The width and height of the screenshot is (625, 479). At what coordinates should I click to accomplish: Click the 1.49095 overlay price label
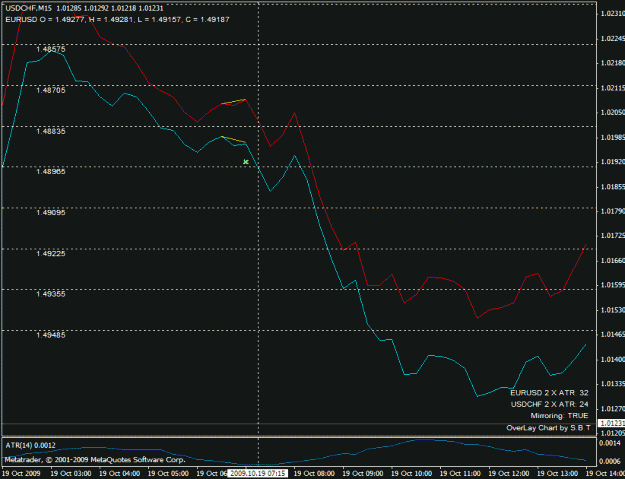pyautogui.click(x=51, y=213)
